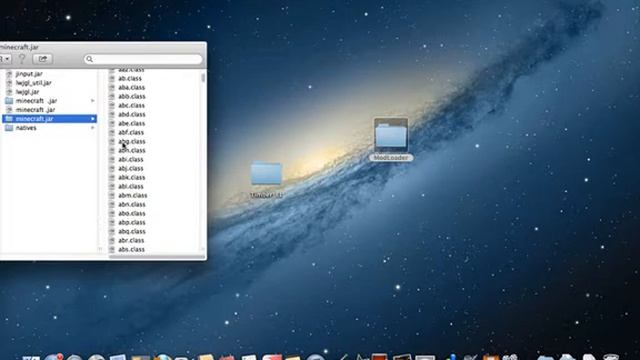This screenshot has height=360, width=640.
Task: Select abl.class file
Action: click(x=131, y=186)
